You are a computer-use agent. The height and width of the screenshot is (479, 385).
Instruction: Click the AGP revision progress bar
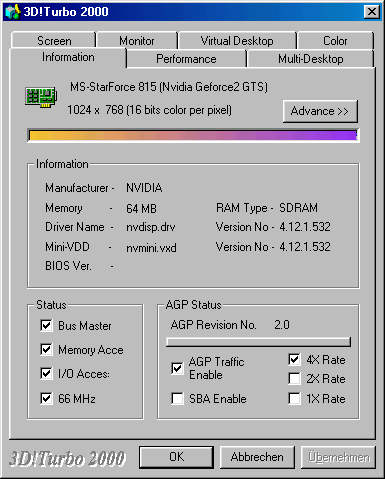click(258, 342)
